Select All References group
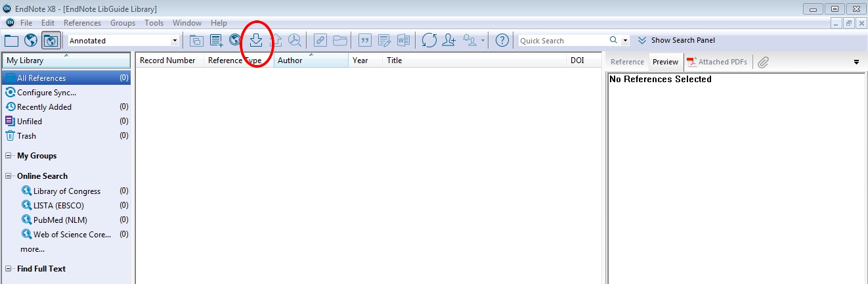The image size is (868, 284). 66,78
